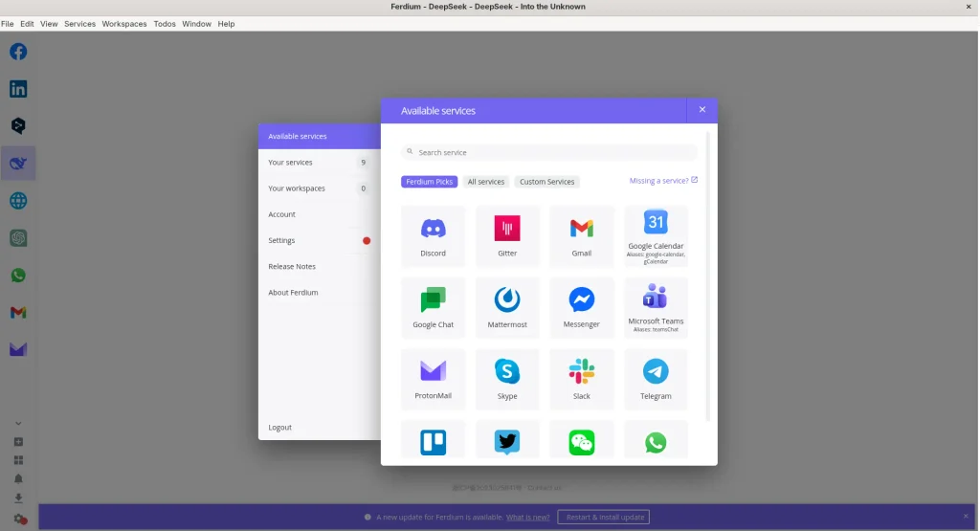
Task: Switch to the ChatGPT sidebar service
Action: click(18, 238)
